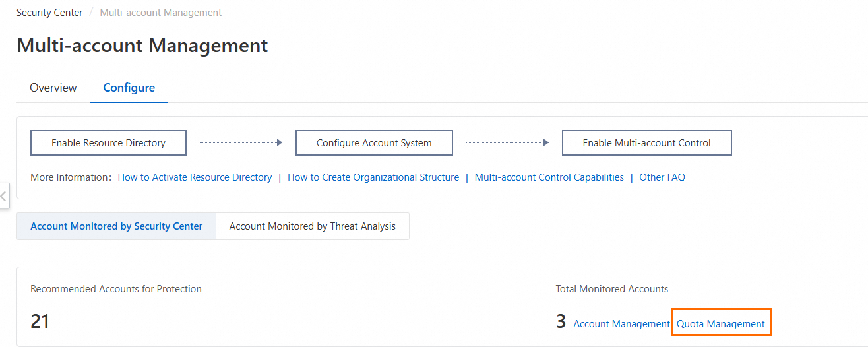
Task: Open the Configure Account System step
Action: [374, 142]
